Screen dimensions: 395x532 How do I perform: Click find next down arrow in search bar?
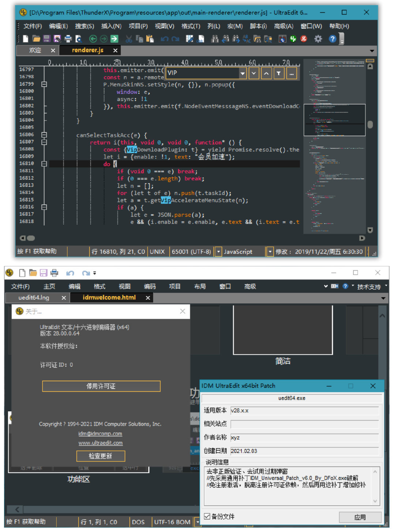[254, 73]
